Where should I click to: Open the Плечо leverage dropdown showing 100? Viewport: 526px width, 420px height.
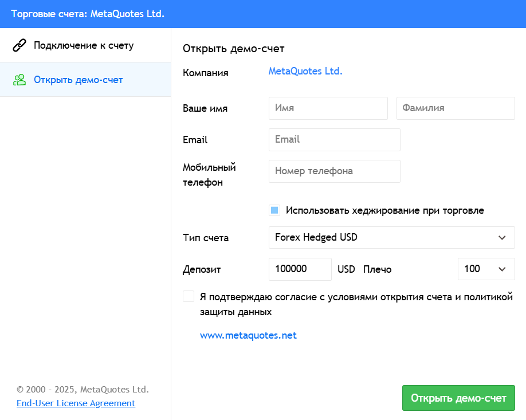tap(486, 269)
